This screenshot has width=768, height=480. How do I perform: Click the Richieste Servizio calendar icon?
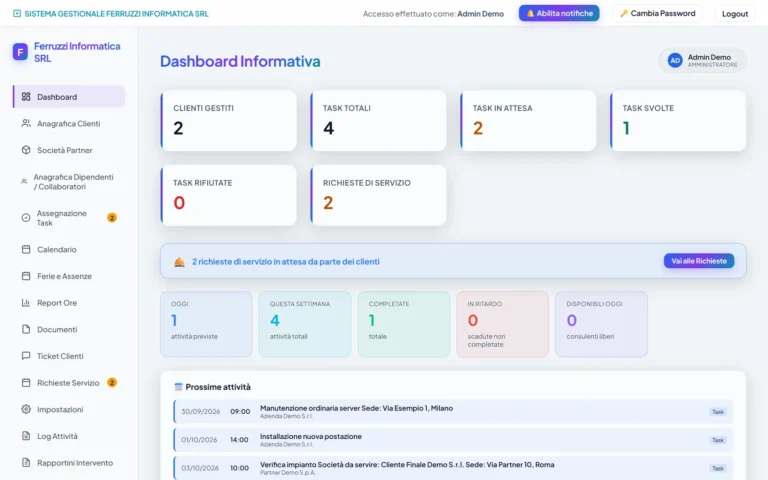pyautogui.click(x=26, y=383)
